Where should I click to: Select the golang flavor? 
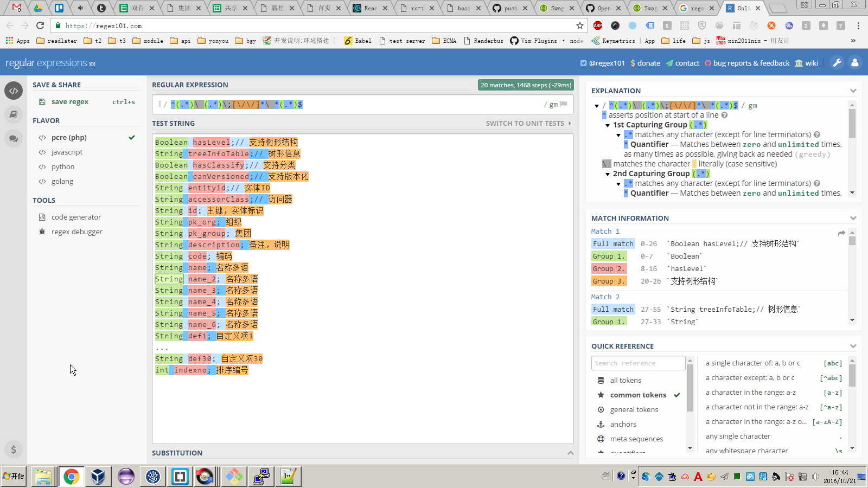pyautogui.click(x=62, y=181)
